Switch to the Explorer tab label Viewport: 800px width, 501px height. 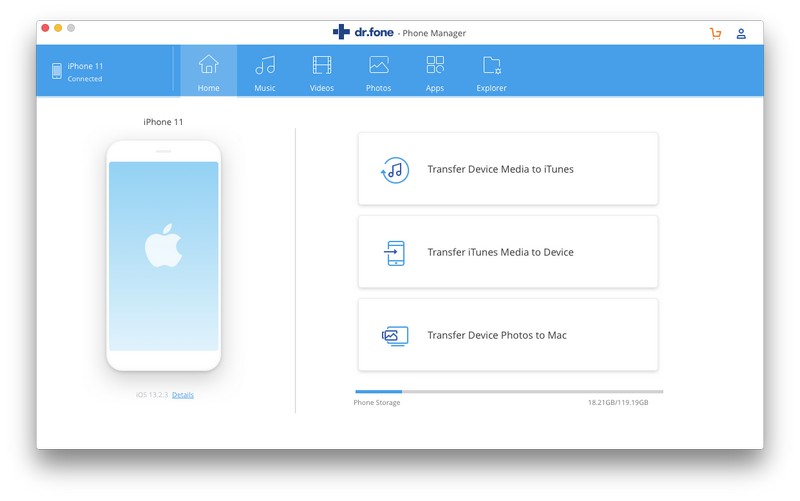[x=491, y=88]
